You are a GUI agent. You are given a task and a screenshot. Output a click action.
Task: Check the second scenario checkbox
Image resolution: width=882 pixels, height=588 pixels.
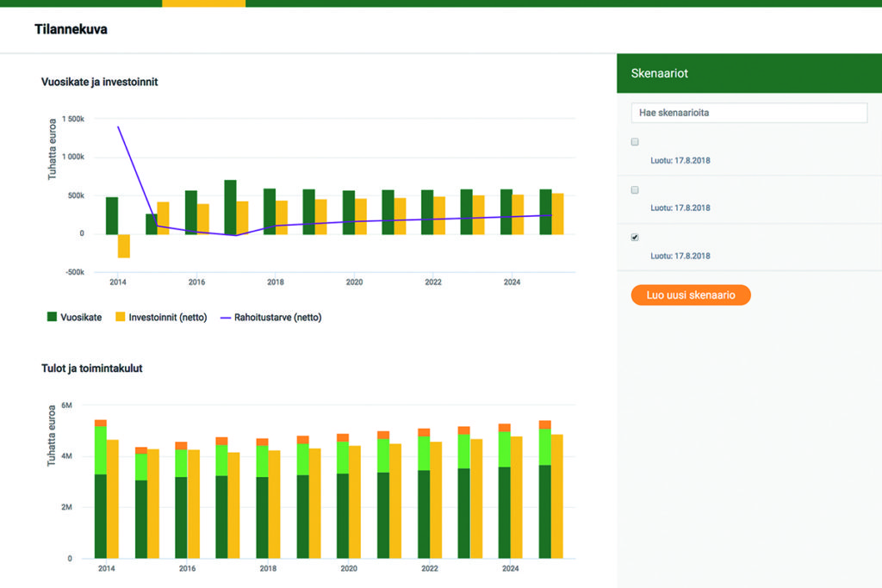(635, 190)
